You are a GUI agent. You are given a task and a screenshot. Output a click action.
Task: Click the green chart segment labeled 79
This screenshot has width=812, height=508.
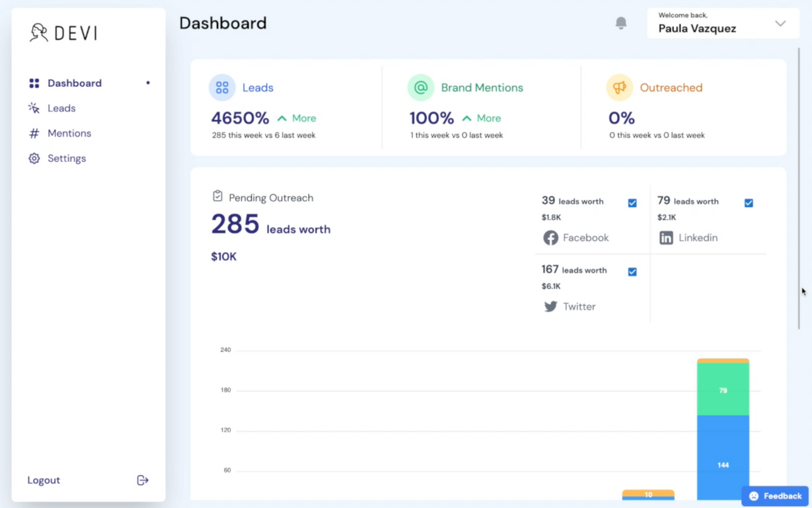(x=723, y=389)
